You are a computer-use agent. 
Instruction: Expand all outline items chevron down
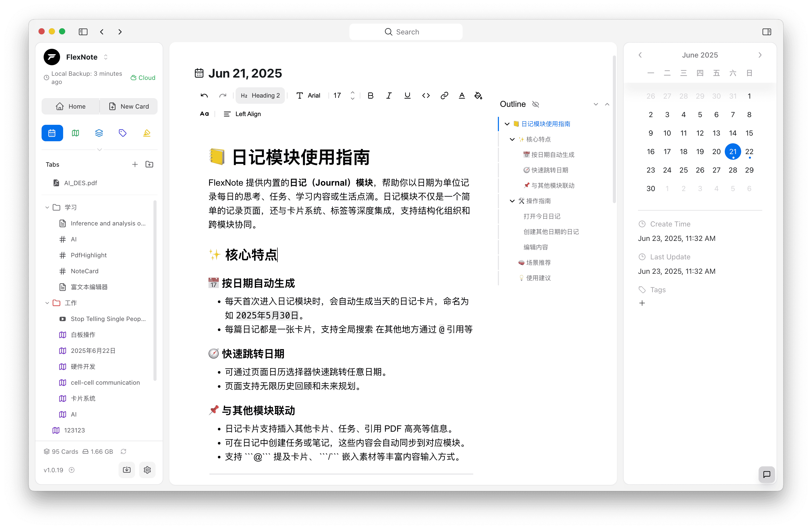[596, 104]
